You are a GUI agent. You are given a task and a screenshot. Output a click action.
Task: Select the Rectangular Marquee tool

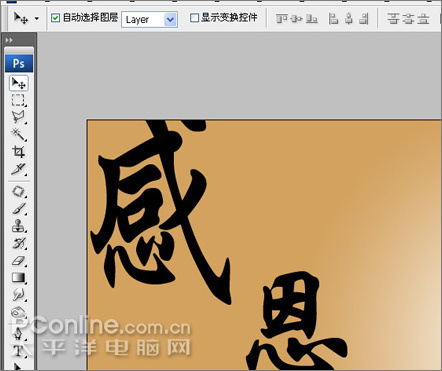[x=18, y=100]
